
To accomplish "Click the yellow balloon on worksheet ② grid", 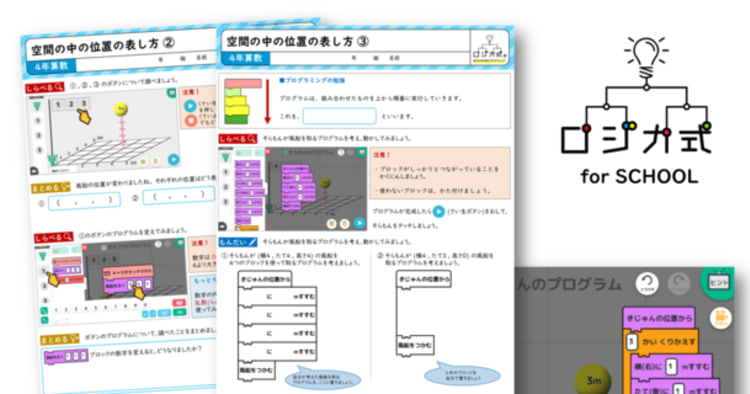I will coord(121,109).
